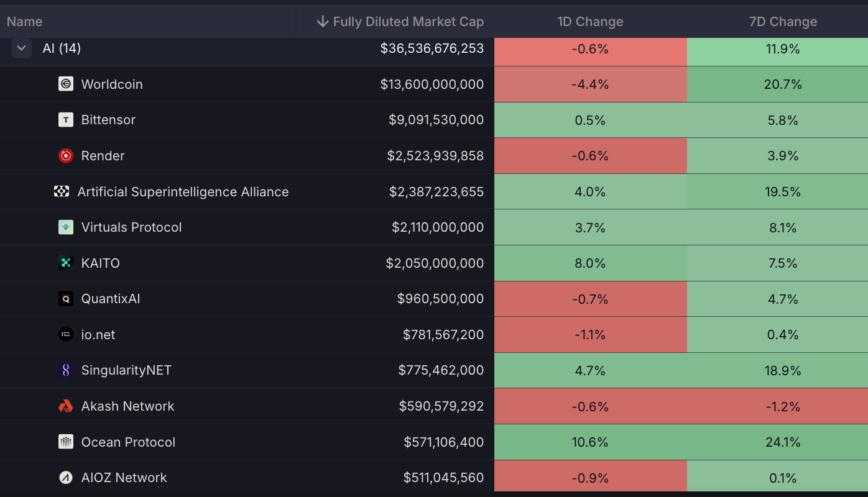Click io.net market cap $781,567,200
This screenshot has height=497, width=868.
(443, 334)
